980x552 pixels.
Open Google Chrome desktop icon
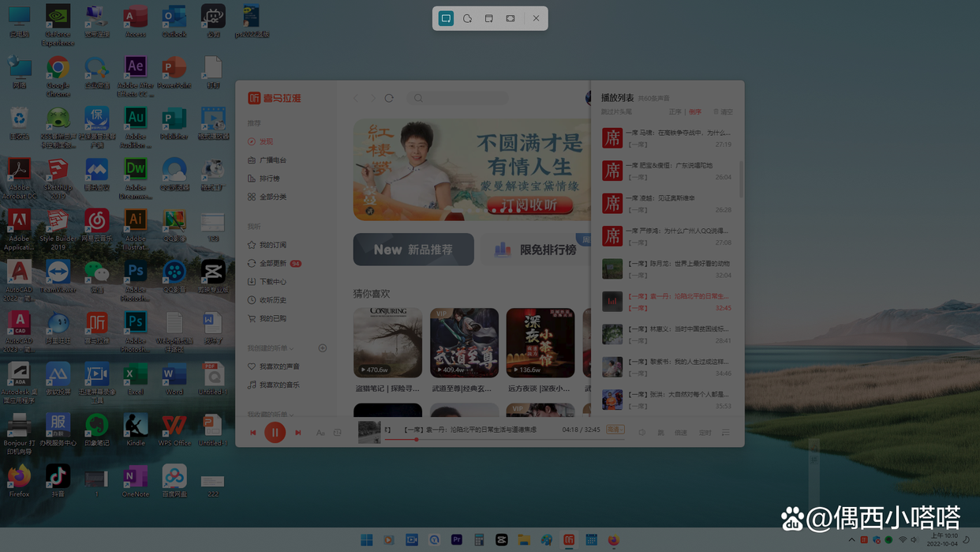(x=58, y=75)
